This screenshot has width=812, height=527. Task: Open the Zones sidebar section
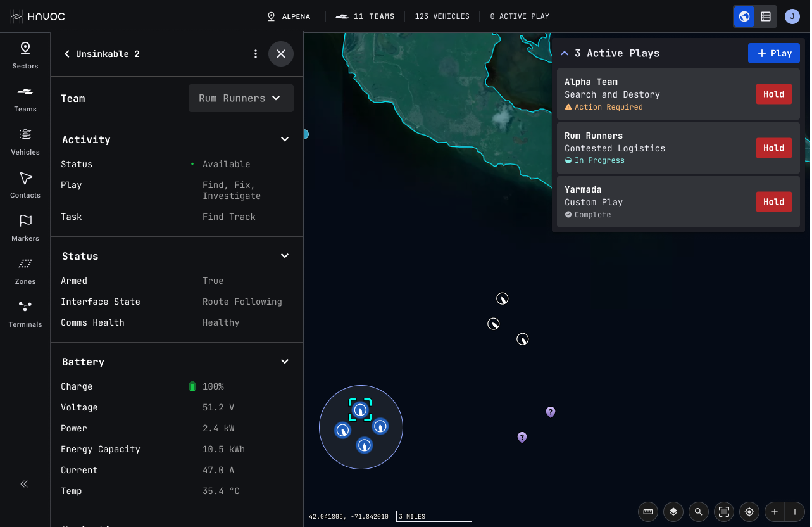pyautogui.click(x=25, y=271)
